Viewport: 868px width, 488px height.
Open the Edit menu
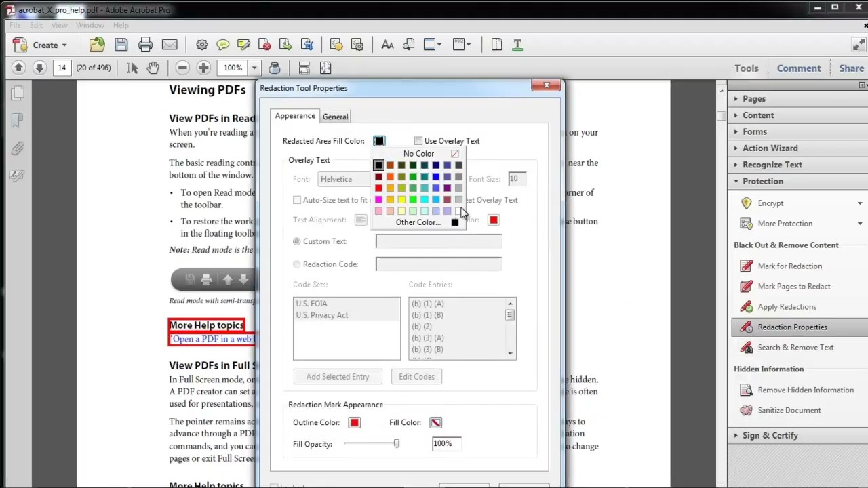click(x=36, y=25)
